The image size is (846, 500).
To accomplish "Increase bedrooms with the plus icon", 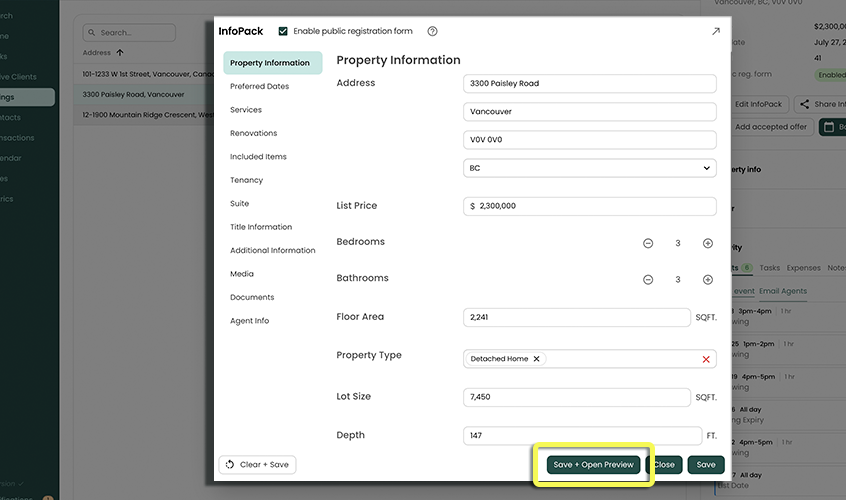I will [708, 243].
